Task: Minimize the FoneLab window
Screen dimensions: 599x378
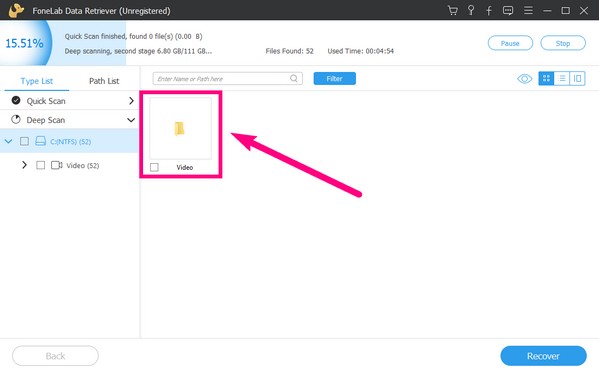Action: (547, 11)
